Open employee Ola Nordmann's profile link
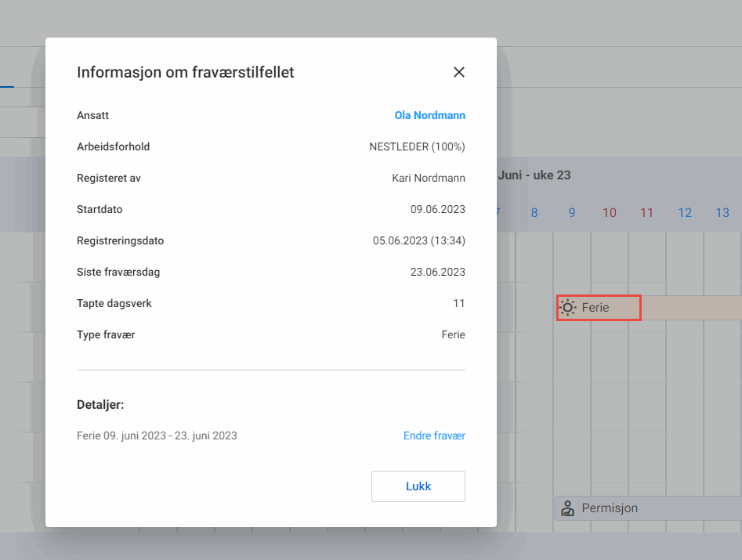 (429, 115)
